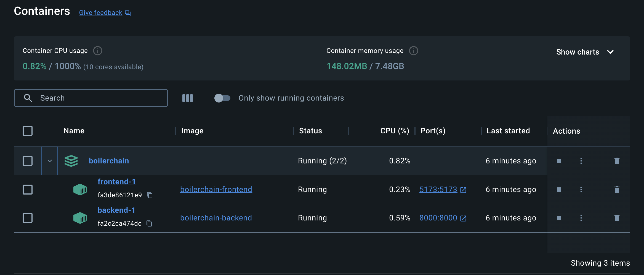Click the Container CPU usage info icon

pyautogui.click(x=98, y=51)
